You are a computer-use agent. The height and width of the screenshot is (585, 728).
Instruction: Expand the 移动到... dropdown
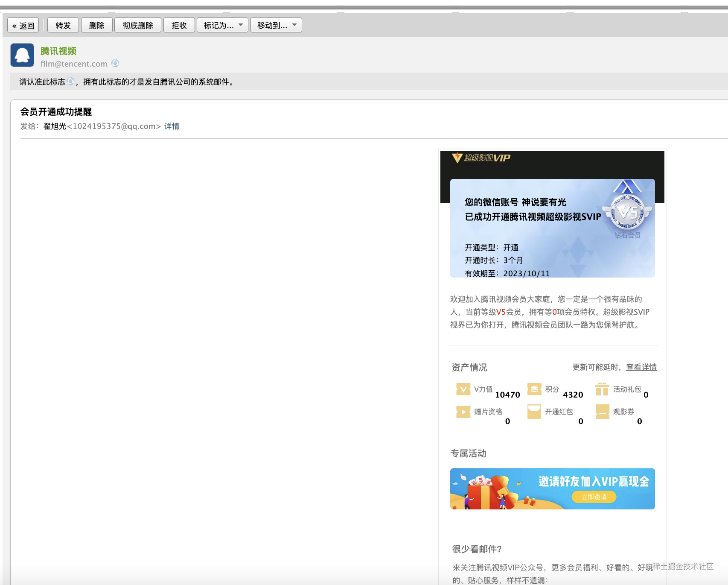click(276, 25)
